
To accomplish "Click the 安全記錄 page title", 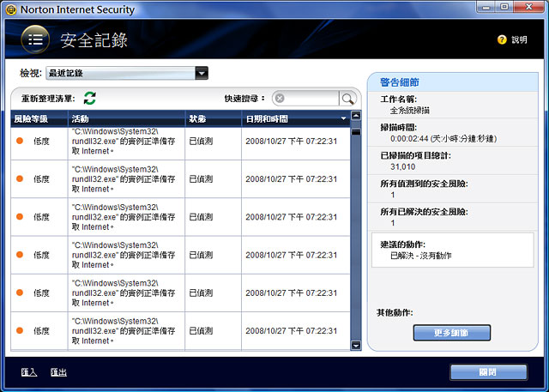I will click(94, 40).
